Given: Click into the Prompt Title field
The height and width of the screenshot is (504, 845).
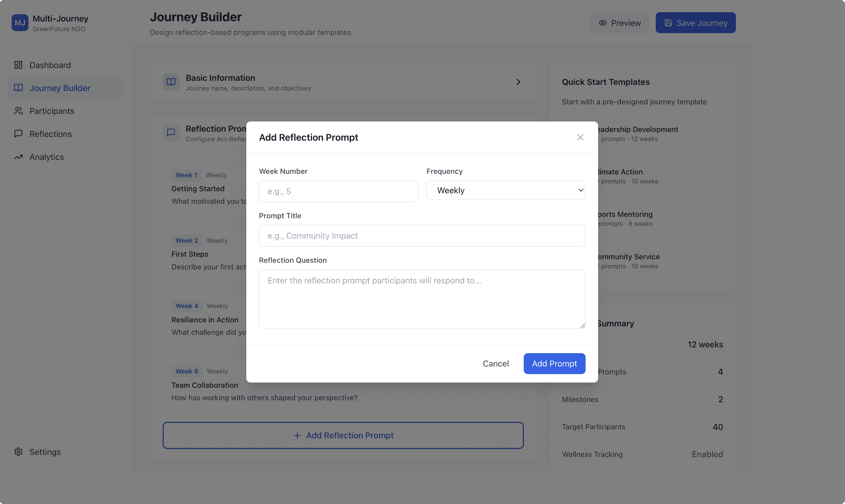Looking at the screenshot, I should [x=422, y=236].
